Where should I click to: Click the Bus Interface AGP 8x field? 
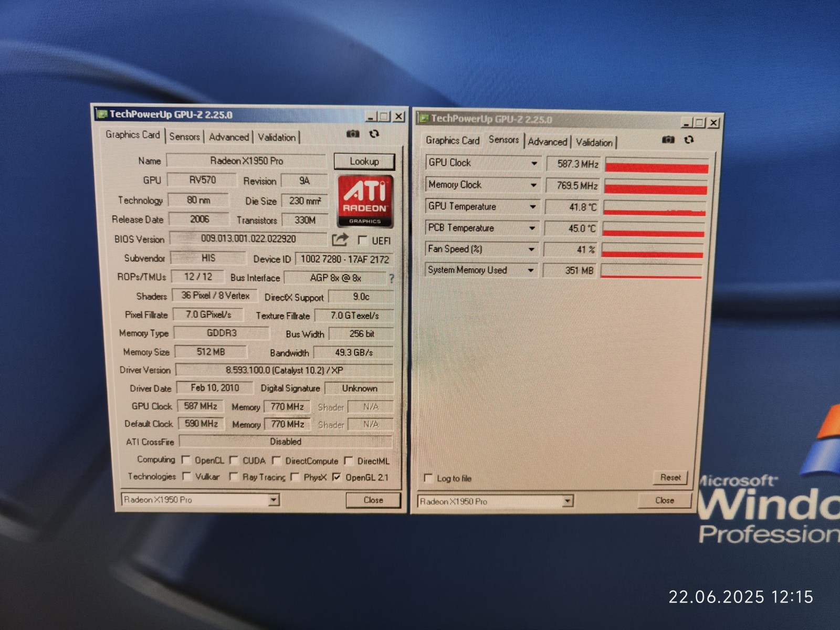[x=335, y=278]
